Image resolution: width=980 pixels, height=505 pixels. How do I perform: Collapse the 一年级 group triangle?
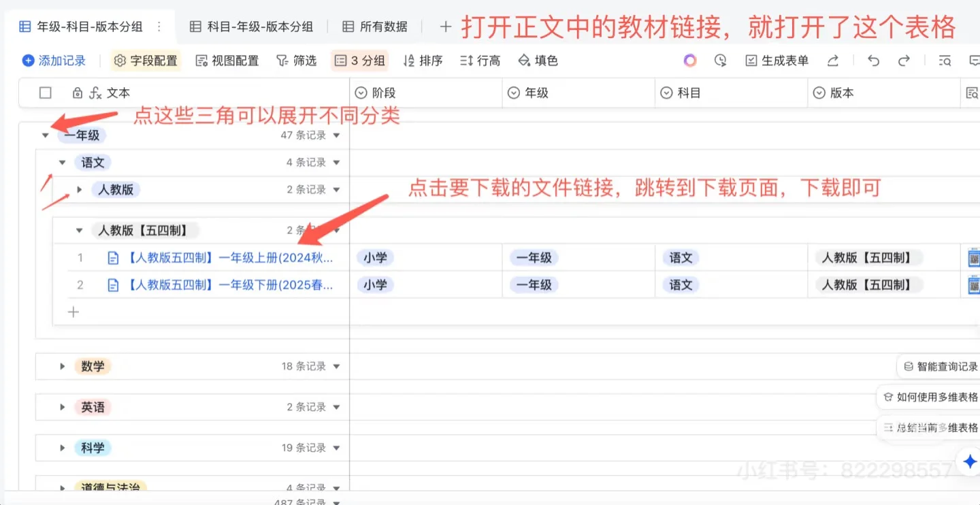click(45, 135)
